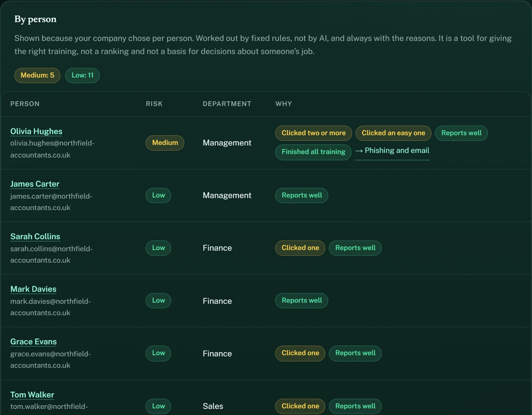Open James Carter's profile link
Viewport: 532px width, 415px height.
(x=35, y=184)
